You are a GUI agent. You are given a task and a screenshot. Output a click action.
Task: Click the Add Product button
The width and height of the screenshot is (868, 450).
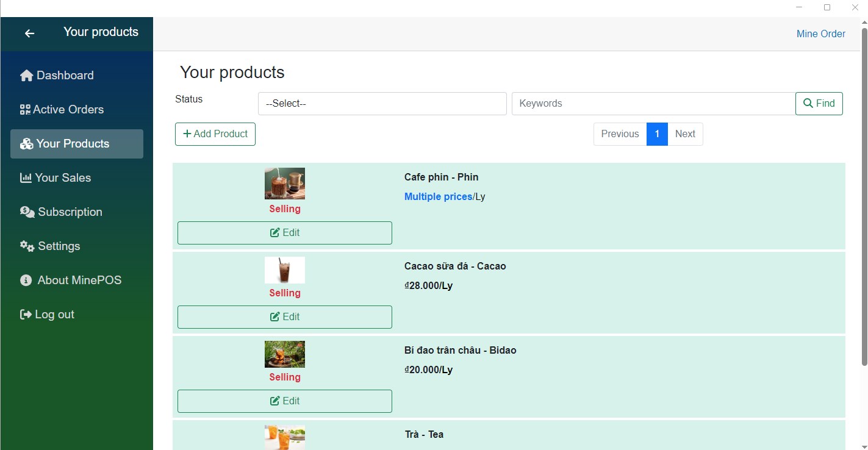pos(215,134)
